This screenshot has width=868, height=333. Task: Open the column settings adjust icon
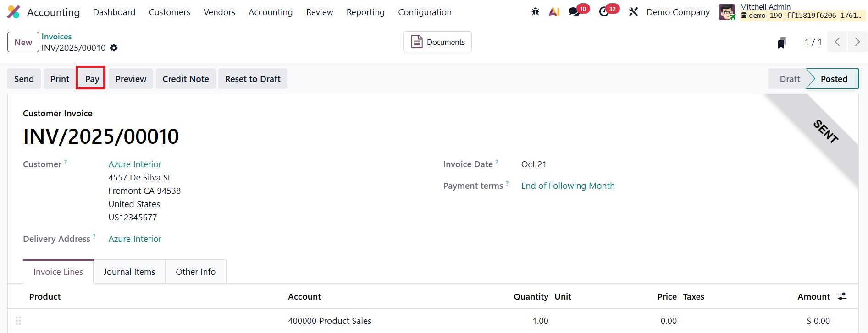[842, 296]
